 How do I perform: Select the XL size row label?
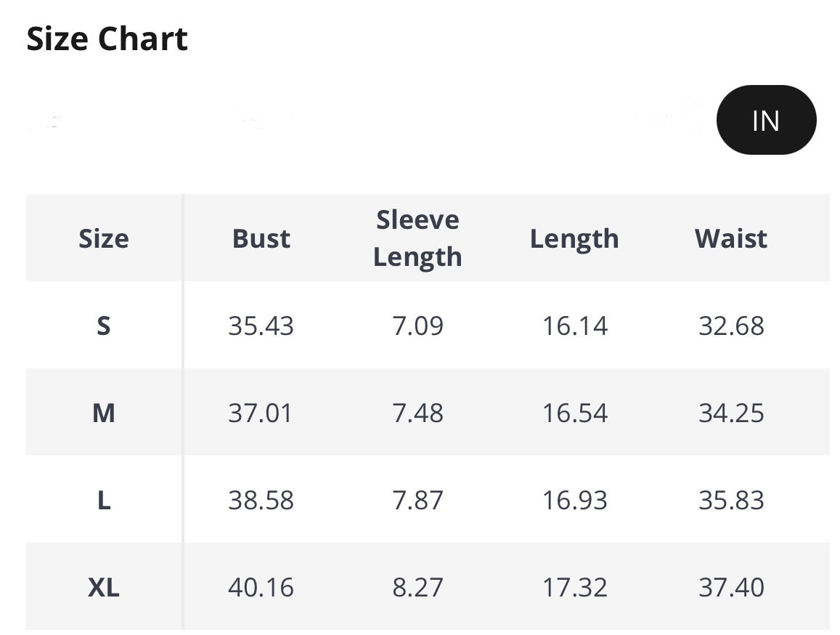(x=104, y=587)
